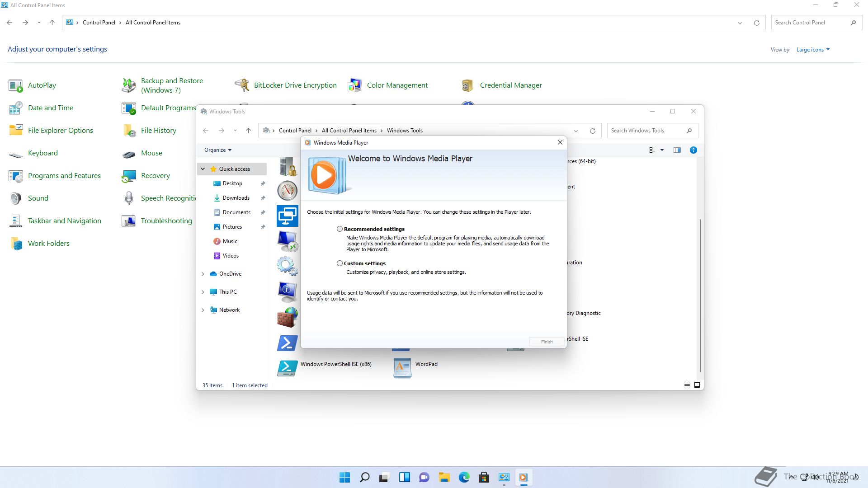
Task: Click All Control Panel Items breadcrumb in Windows Tools
Action: (x=349, y=131)
